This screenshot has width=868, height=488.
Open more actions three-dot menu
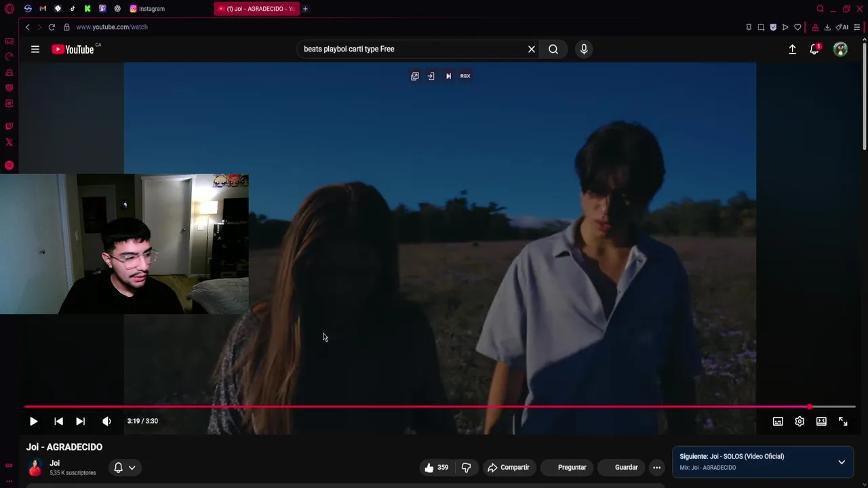tap(656, 467)
